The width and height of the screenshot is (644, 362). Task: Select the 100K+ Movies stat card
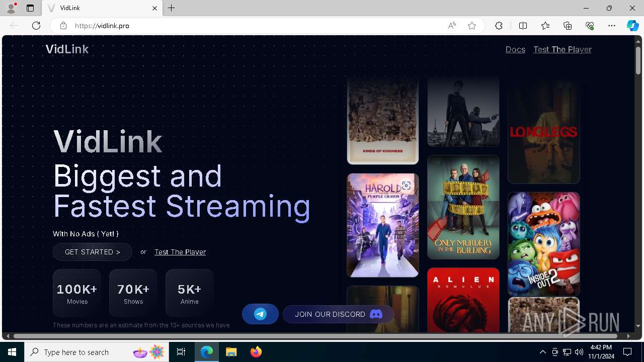point(77,293)
